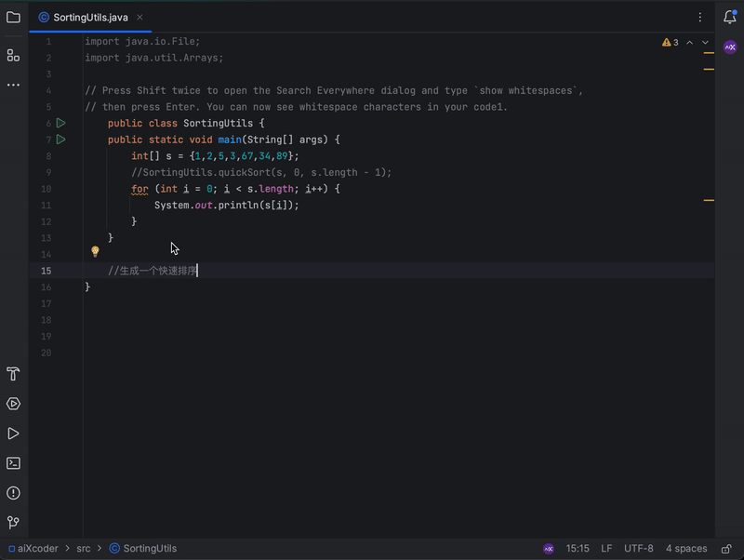Open the Services tool window icon
The width and height of the screenshot is (744, 560).
pyautogui.click(x=12, y=403)
